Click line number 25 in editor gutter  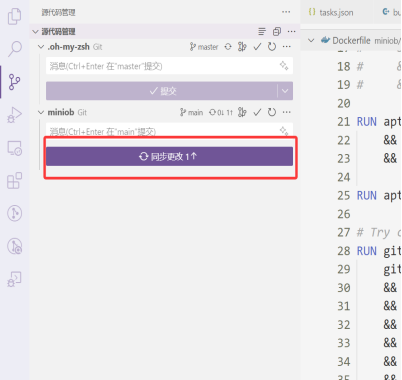pyautogui.click(x=343, y=195)
